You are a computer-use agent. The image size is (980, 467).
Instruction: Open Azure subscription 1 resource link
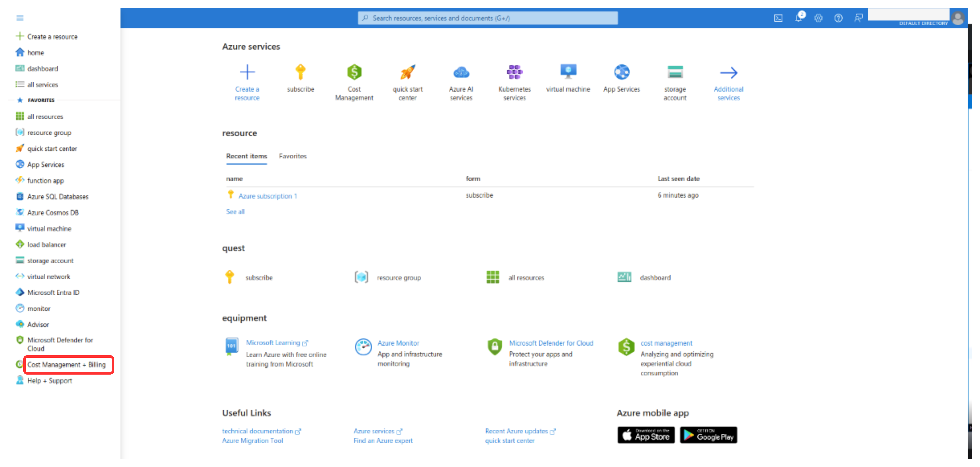(x=267, y=196)
